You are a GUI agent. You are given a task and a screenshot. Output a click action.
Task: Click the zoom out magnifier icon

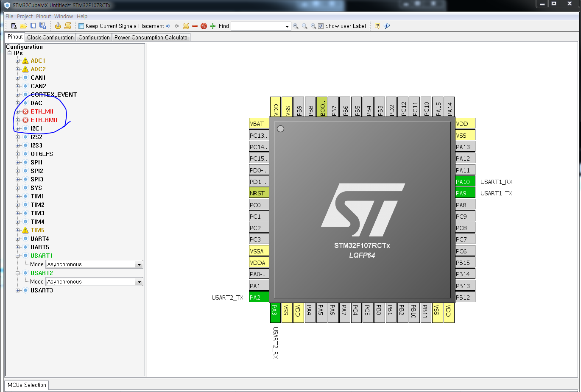[313, 26]
